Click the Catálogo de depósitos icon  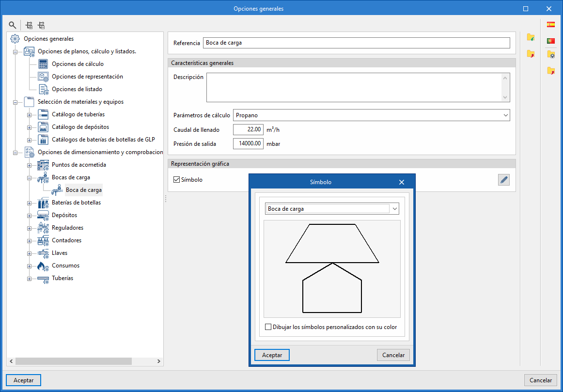coord(43,127)
